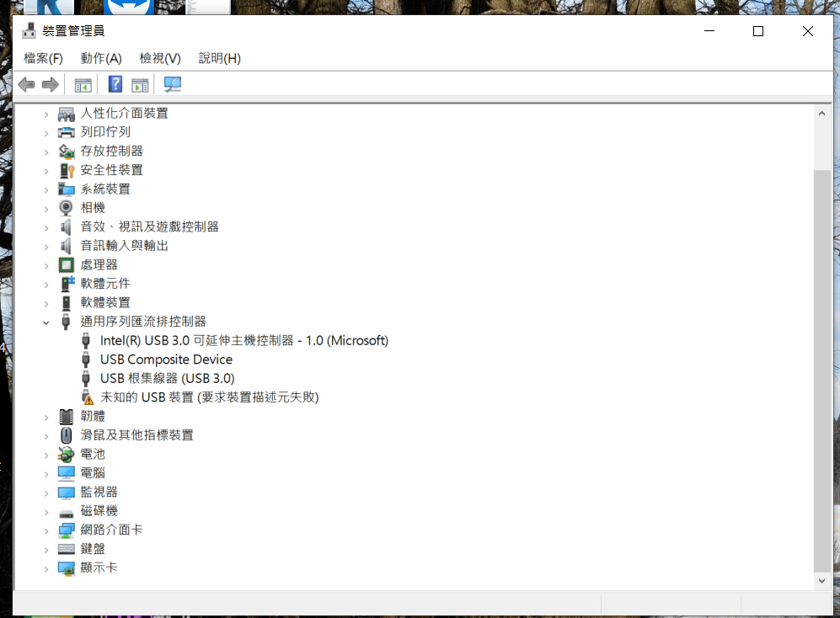Screen dimensions: 840x618
Task: Click the scrollbar down arrow
Action: (x=821, y=581)
